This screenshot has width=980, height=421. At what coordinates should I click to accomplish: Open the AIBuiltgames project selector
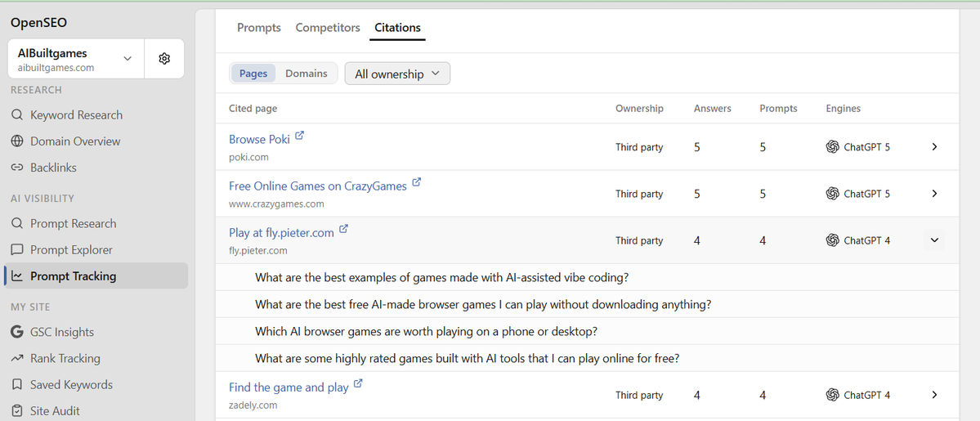tap(76, 58)
